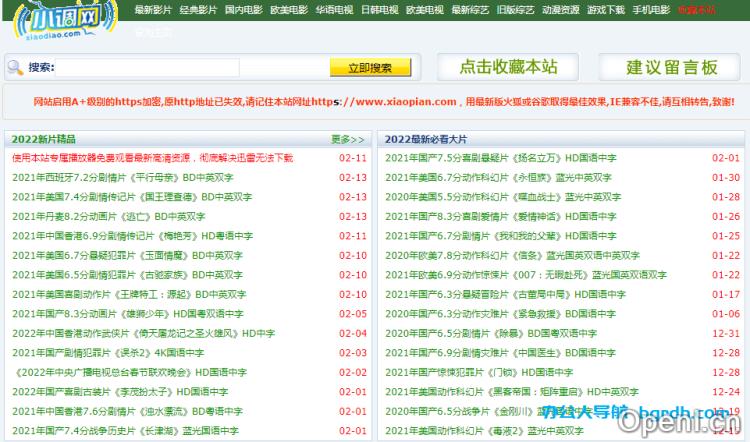
Task: Focus the 搜索 text input field
Action: [x=147, y=67]
